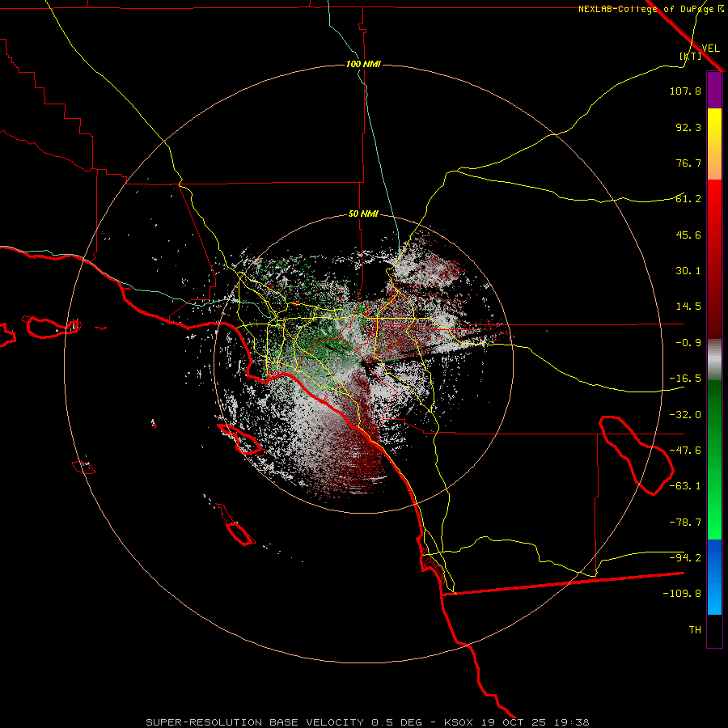Click the 50 NMI range ring label
Viewport: 728px width, 728px height.
tap(363, 214)
